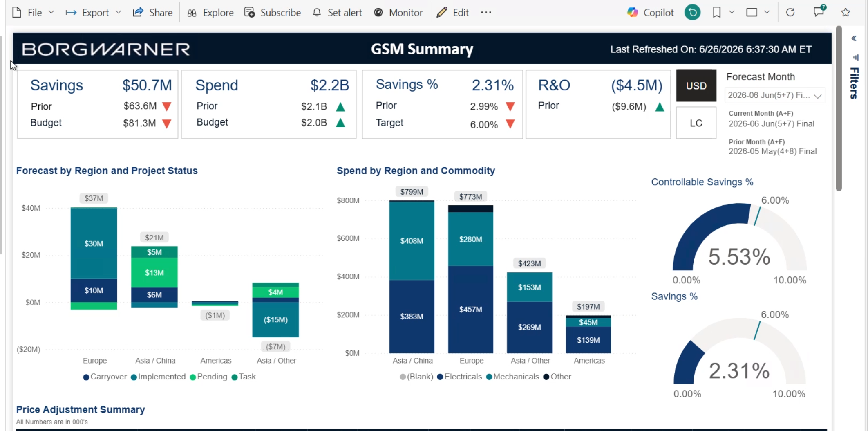Click green up arrow beside R&O Prior
This screenshot has height=431, width=868.
(x=660, y=107)
